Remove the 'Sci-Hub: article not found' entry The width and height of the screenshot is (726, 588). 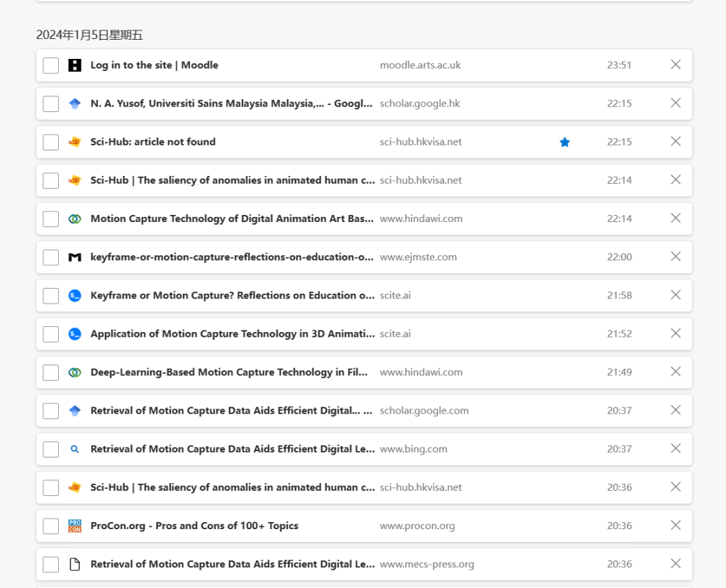pos(676,141)
